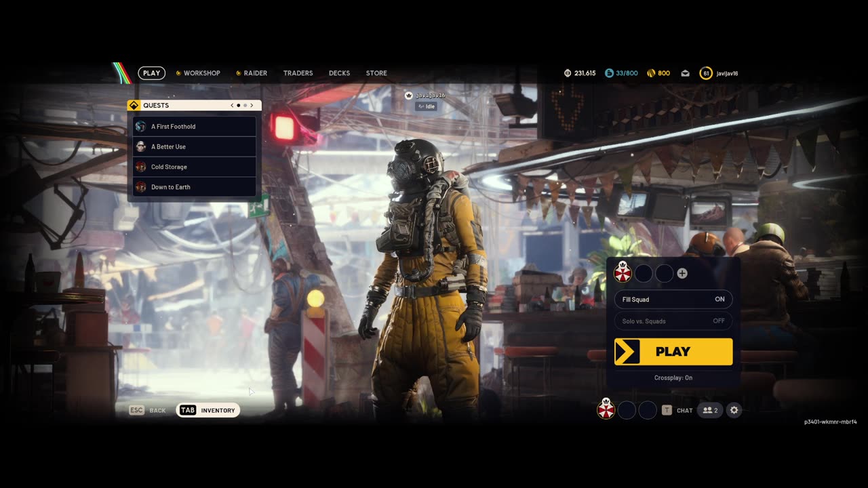The width and height of the screenshot is (868, 488).
Task: Add a squad member with the plus icon
Action: coord(682,273)
